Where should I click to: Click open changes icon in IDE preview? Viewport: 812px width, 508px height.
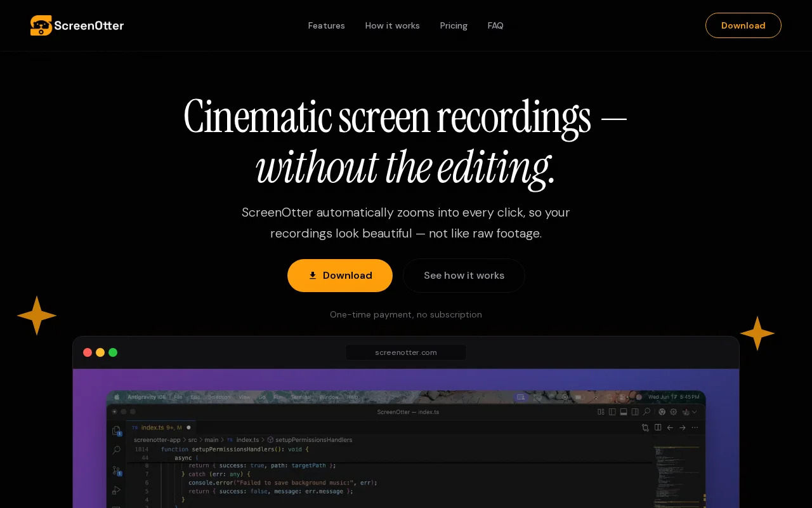point(645,428)
